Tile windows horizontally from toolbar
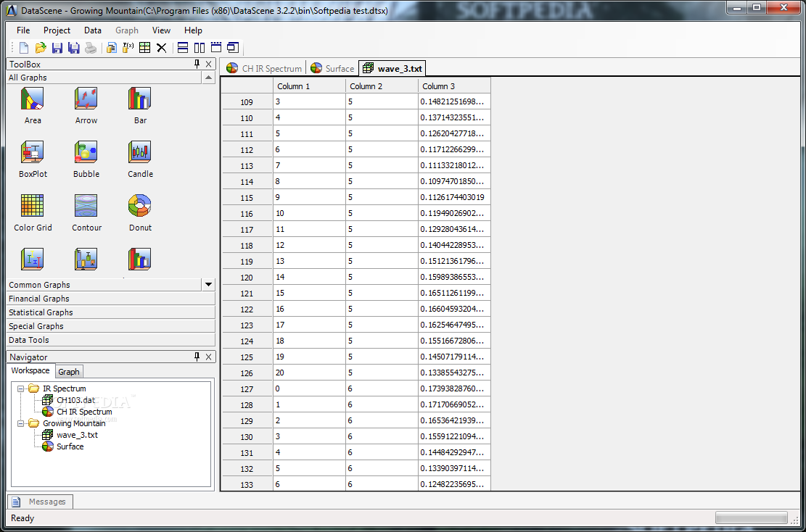Screen dimensions: 806x532 (183, 48)
